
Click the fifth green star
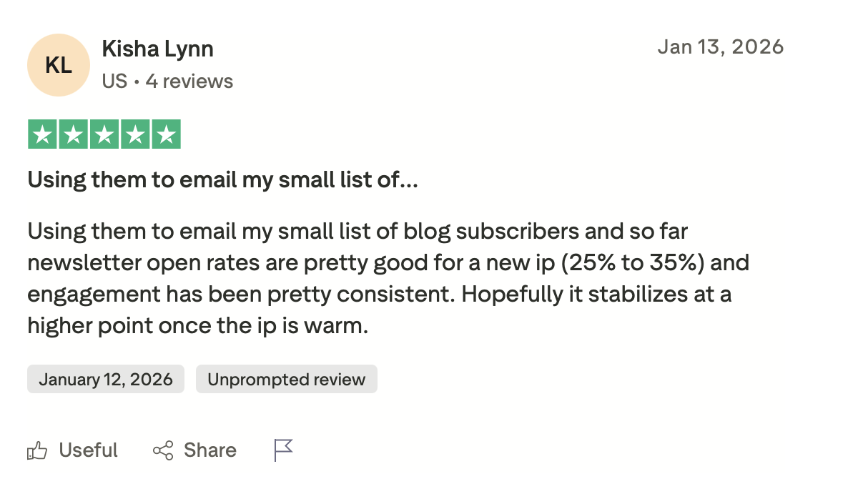[164, 133]
